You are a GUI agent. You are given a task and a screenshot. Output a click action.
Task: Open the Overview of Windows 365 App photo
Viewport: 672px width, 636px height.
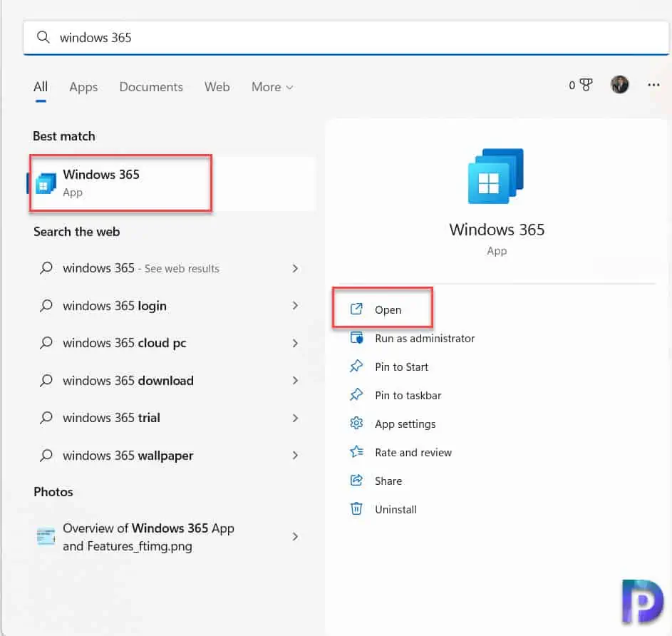tap(148, 537)
